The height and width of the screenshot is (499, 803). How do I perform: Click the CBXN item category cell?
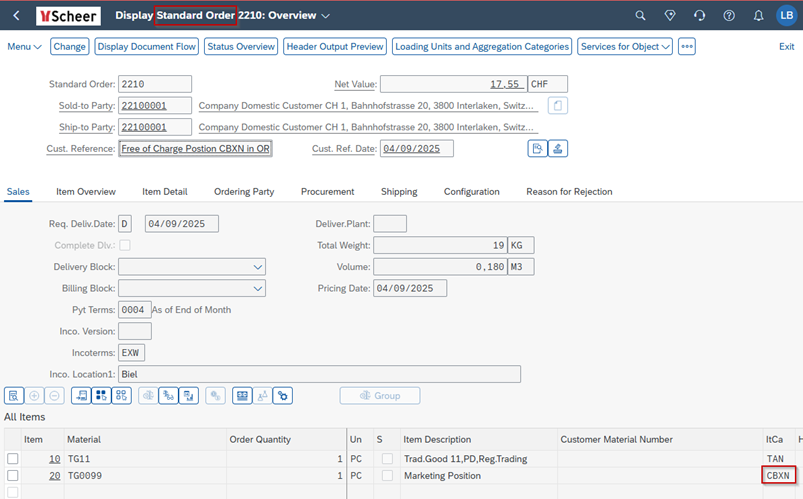click(778, 475)
